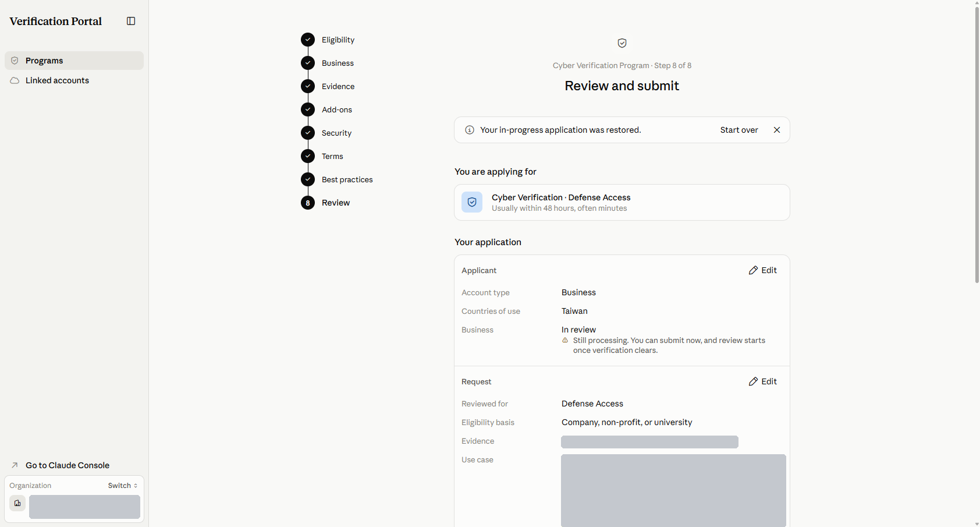Click the info icon in the restored application banner
The height and width of the screenshot is (527, 980).
pyautogui.click(x=470, y=130)
